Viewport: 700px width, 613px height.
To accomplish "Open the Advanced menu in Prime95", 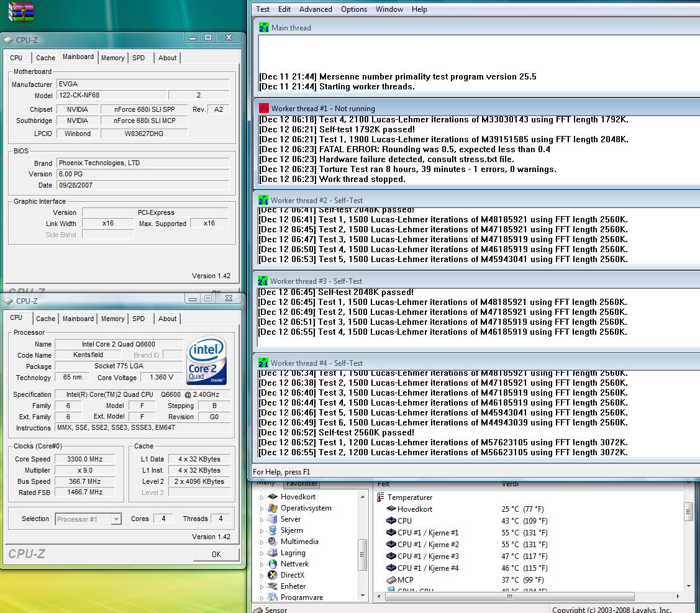I will (x=316, y=9).
